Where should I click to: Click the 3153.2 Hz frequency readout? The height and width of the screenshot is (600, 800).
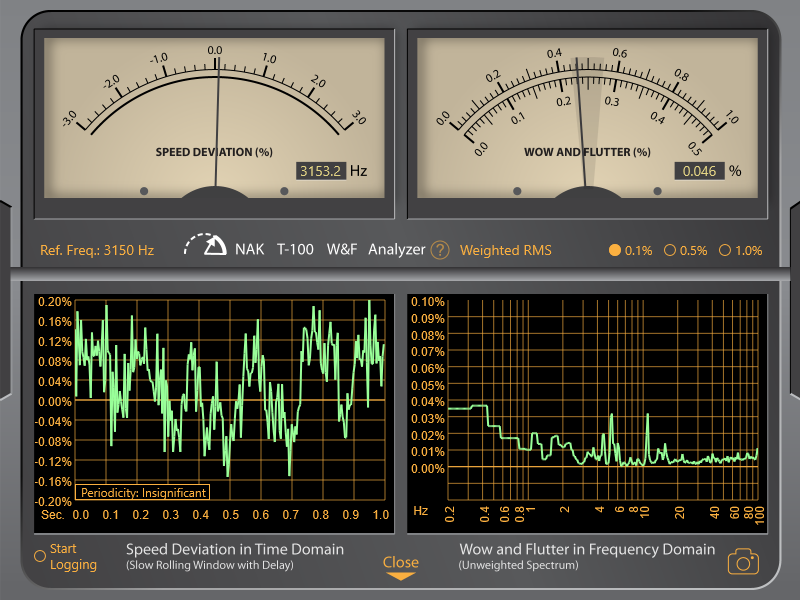pyautogui.click(x=320, y=170)
